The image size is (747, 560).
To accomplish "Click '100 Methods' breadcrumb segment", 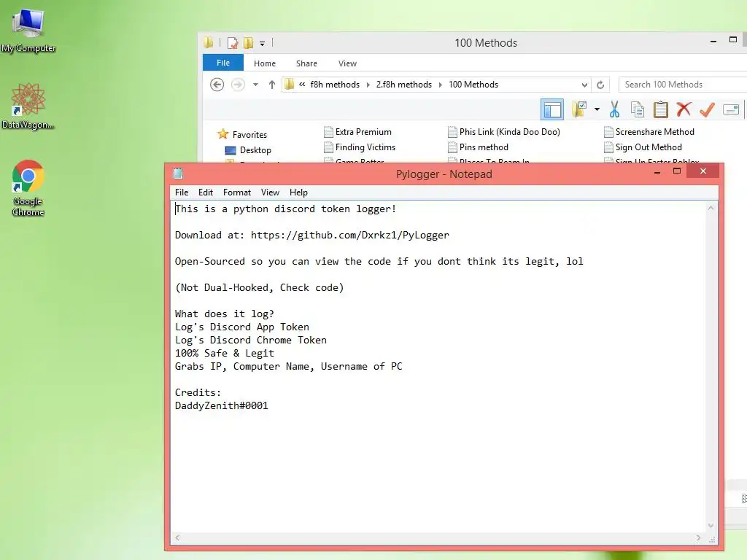I will (473, 85).
